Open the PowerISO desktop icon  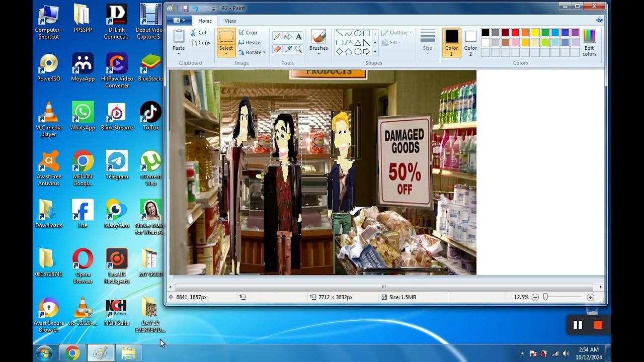pyautogui.click(x=49, y=67)
